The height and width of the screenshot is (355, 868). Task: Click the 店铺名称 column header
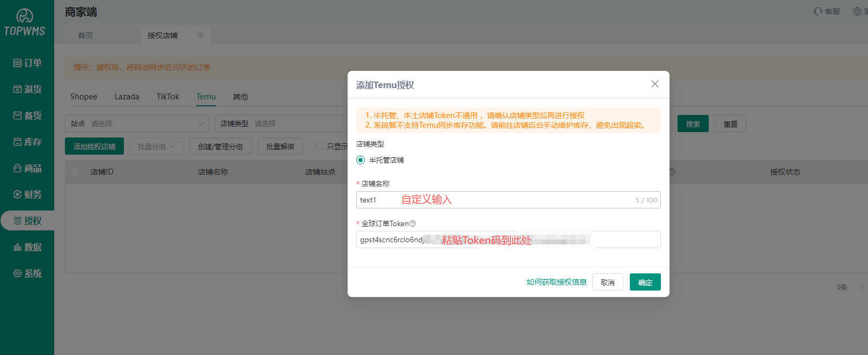[213, 172]
